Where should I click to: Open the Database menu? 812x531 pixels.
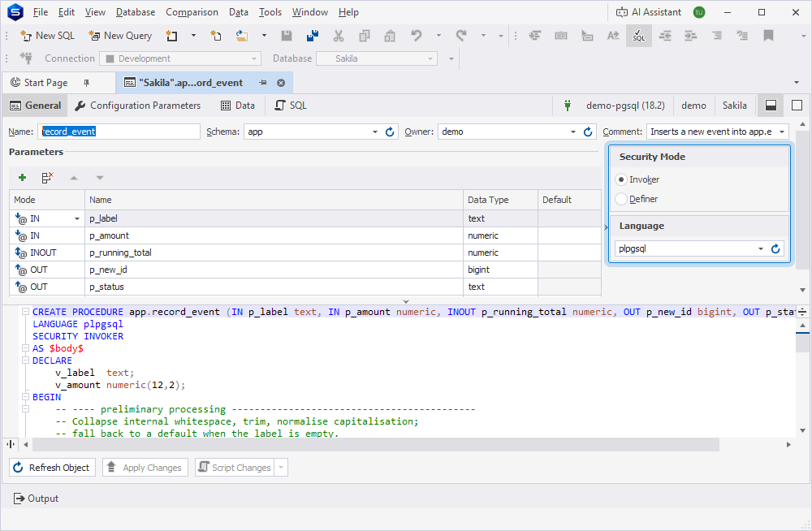[x=136, y=12]
